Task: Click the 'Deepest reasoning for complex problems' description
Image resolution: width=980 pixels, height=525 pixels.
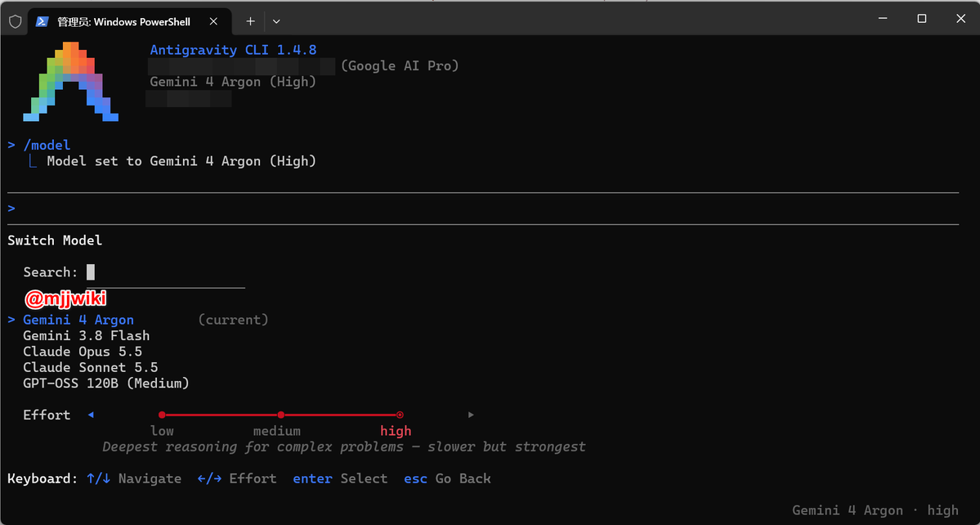Action: (344, 446)
